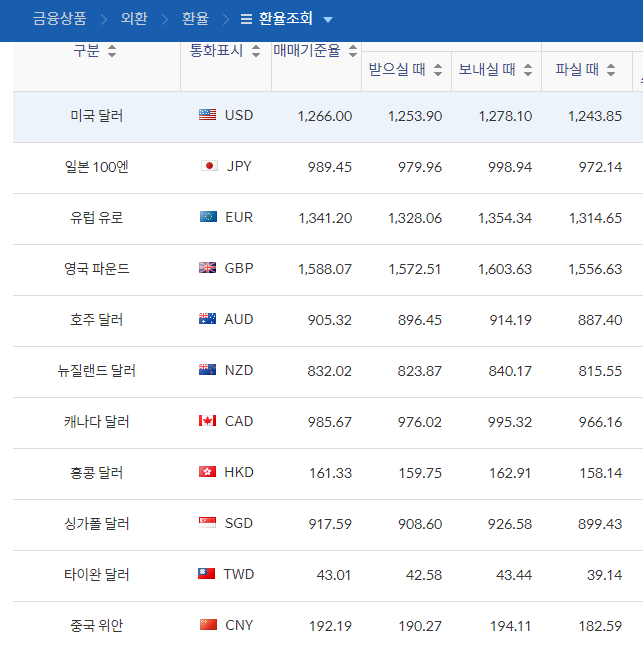Click the Japan flag icon for JPY

pyautogui.click(x=209, y=166)
